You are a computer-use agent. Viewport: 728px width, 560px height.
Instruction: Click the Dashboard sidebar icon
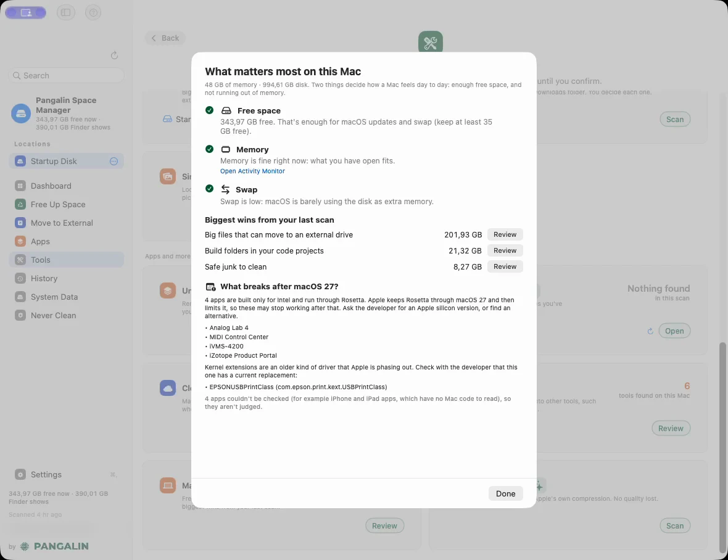point(20,186)
